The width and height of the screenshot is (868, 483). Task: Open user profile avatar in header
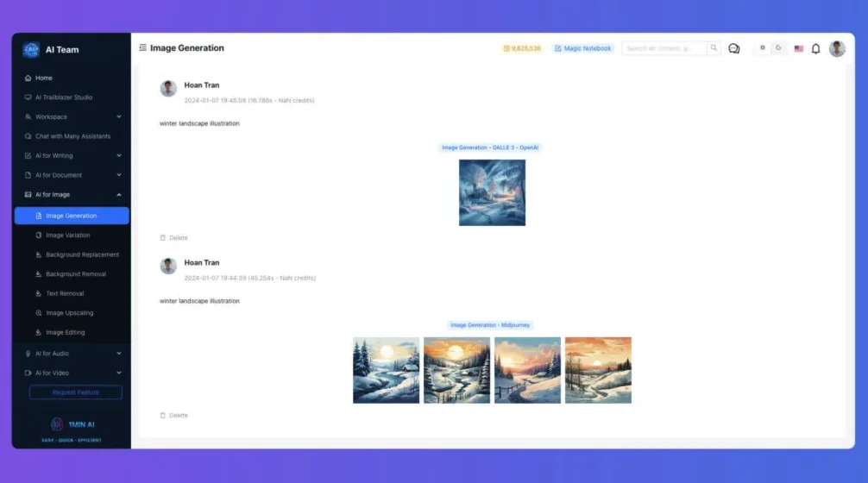tap(836, 48)
